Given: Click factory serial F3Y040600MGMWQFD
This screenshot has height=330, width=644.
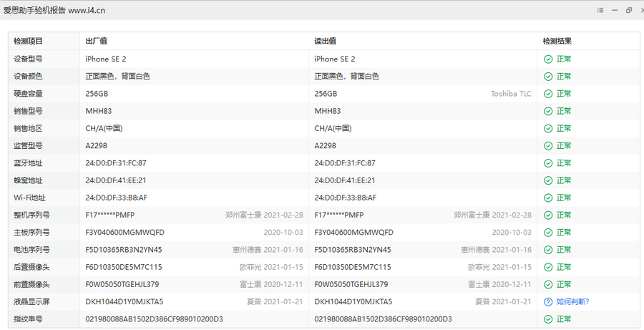Looking at the screenshot, I should tap(125, 233).
